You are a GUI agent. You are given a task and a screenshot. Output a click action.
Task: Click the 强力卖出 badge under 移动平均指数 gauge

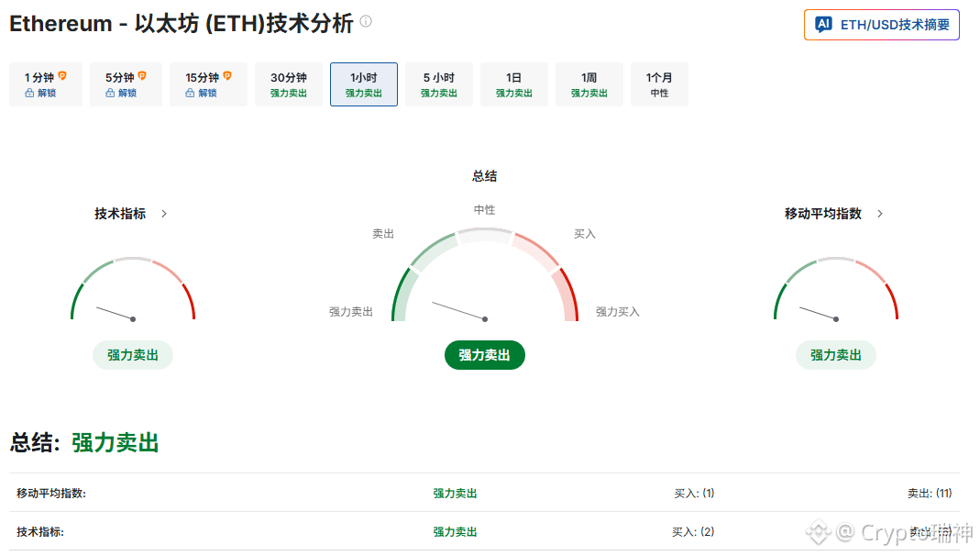point(836,355)
